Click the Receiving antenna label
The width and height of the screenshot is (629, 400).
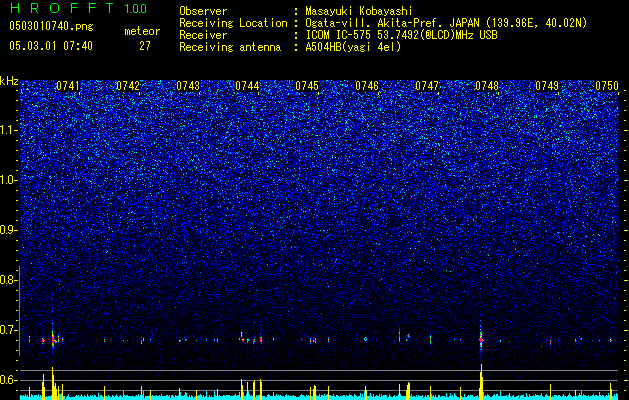[230, 47]
